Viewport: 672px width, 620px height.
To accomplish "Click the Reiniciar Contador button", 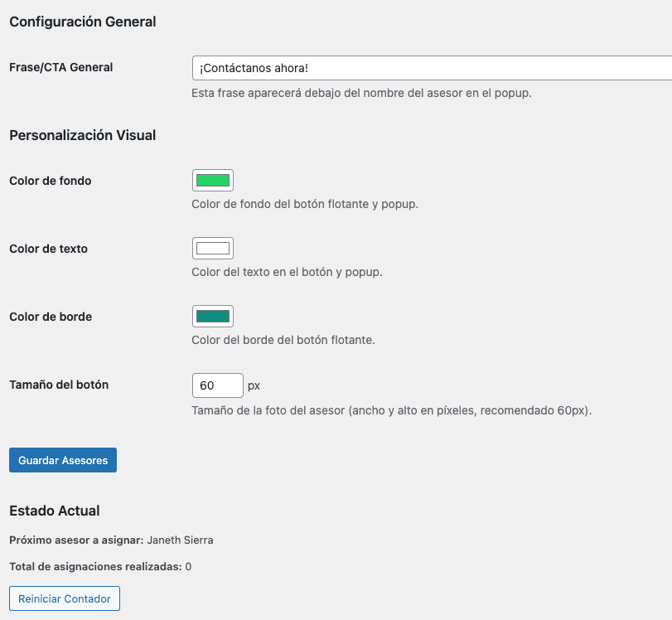I will pyautogui.click(x=65, y=598).
